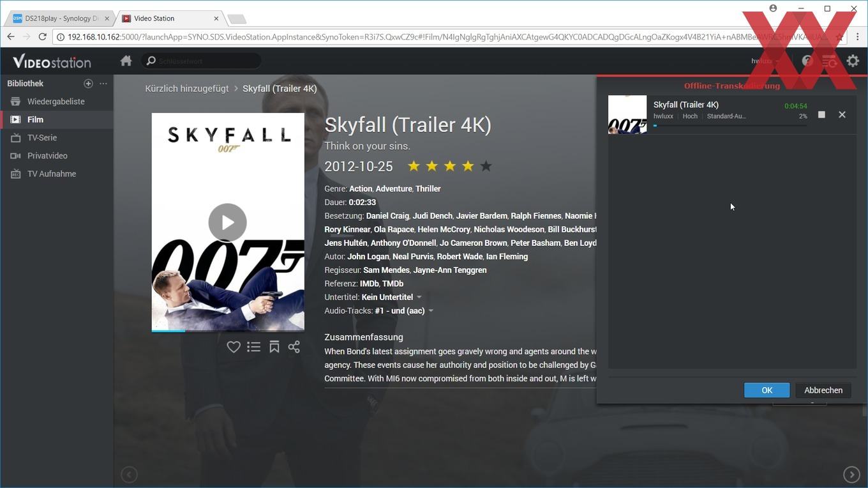This screenshot has width=868, height=488.
Task: Go to Video Station home icon
Action: pyautogui.click(x=126, y=61)
